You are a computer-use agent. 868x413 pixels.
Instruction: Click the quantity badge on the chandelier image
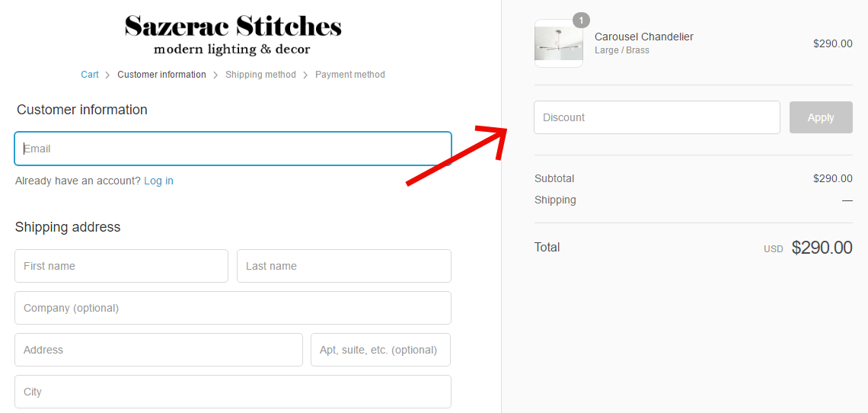581,21
